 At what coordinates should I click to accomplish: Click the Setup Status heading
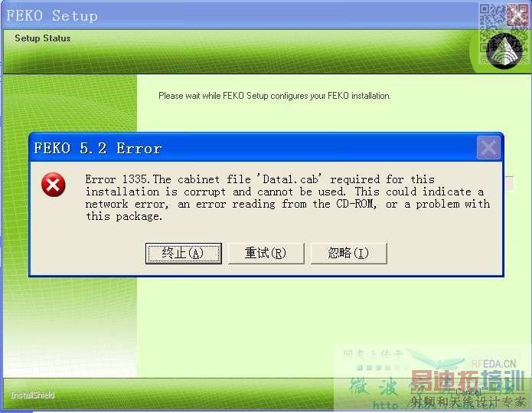(43, 38)
